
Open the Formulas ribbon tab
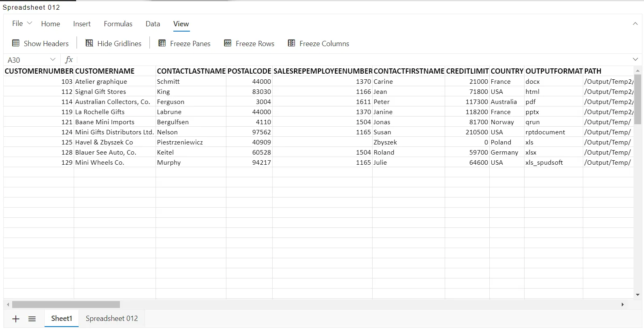118,24
